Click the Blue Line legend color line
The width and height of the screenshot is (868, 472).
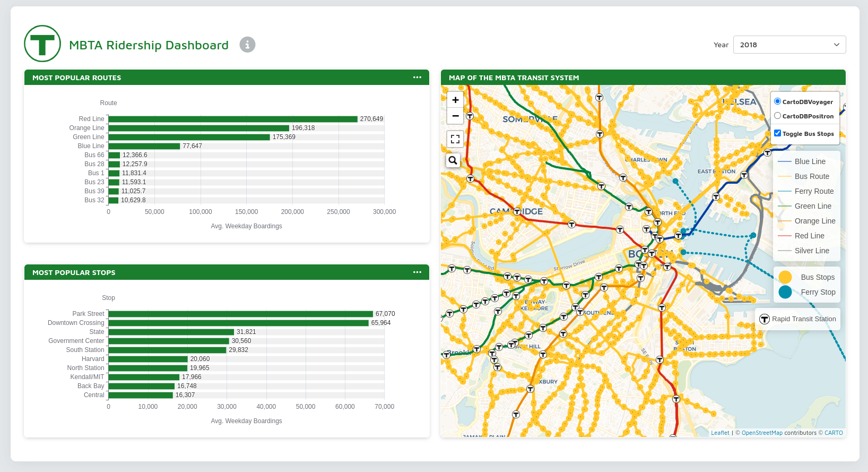785,161
